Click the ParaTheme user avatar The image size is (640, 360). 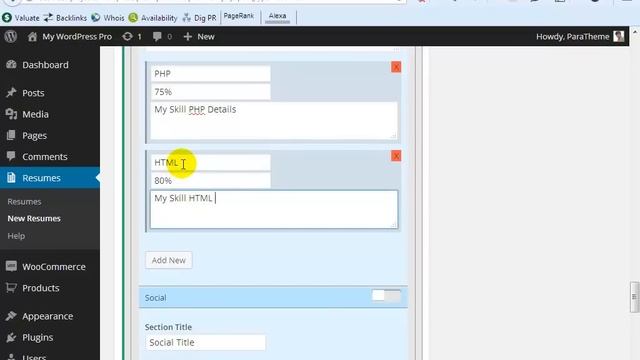[x=618, y=36]
